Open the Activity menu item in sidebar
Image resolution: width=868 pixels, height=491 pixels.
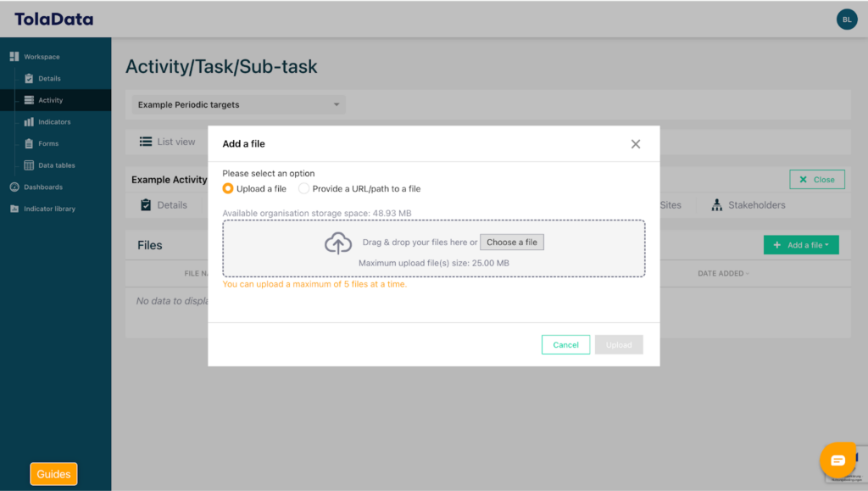coord(50,100)
